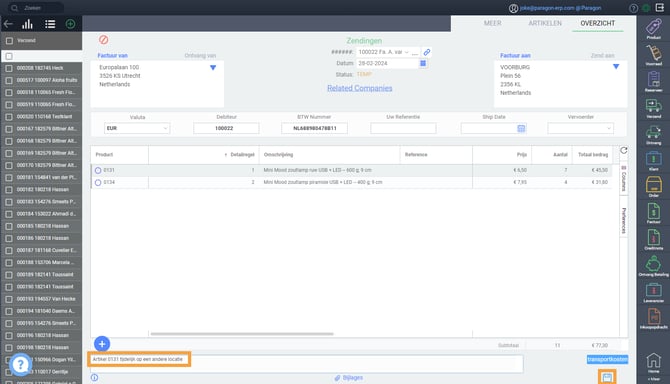Tick checkbox for 000187 181168 Cuvelier

(9, 250)
